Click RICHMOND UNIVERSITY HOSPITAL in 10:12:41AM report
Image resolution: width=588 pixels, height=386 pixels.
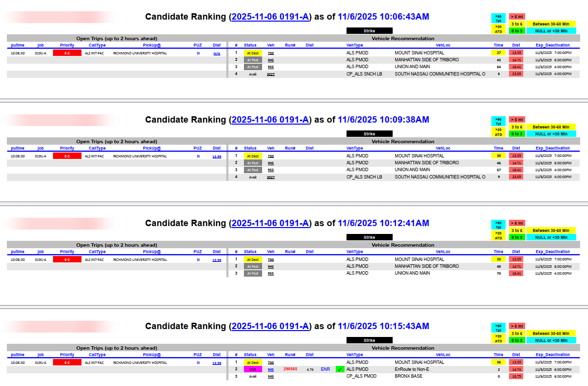coord(140,260)
